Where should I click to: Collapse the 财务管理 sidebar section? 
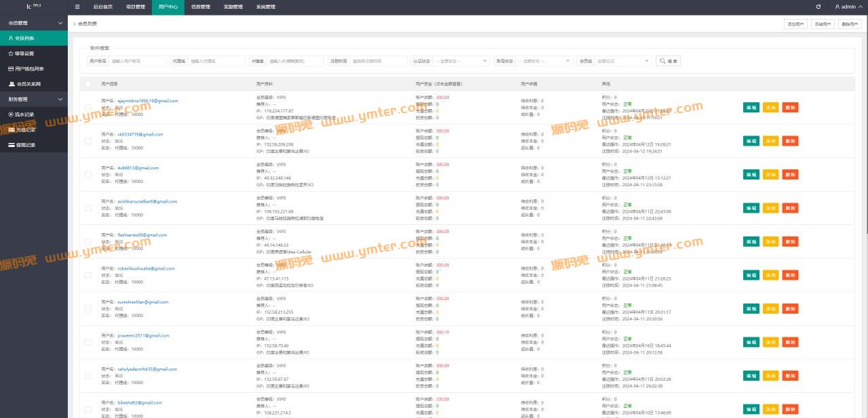tap(34, 99)
